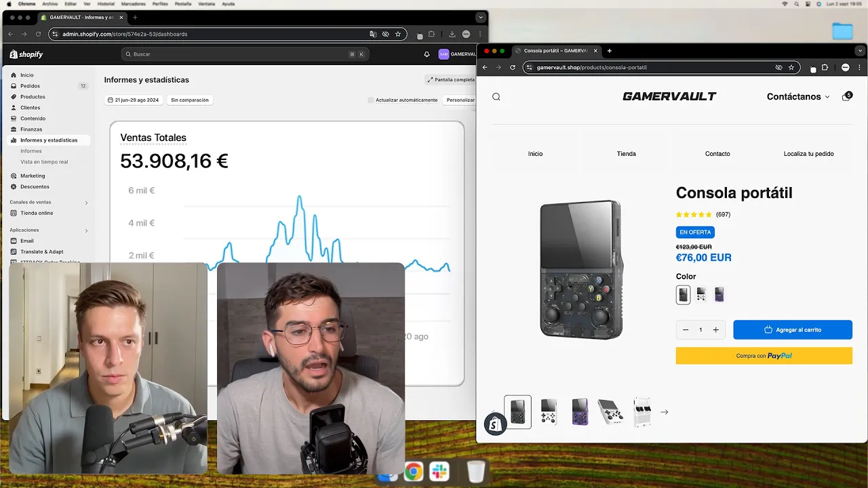Select the white console color swatch
This screenshot has height=488, width=868.
tap(701, 294)
